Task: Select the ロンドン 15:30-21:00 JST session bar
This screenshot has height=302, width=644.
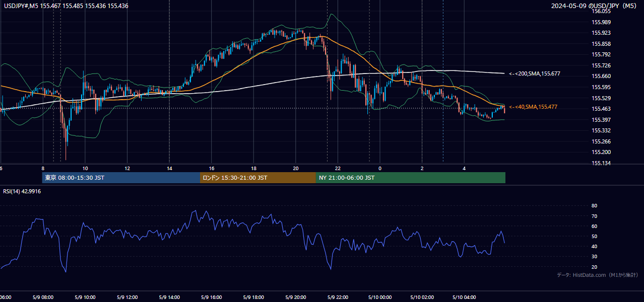Action: [258, 178]
